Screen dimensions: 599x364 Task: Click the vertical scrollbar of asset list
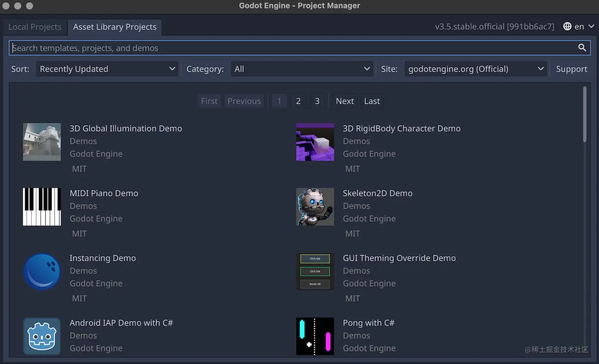(x=585, y=114)
